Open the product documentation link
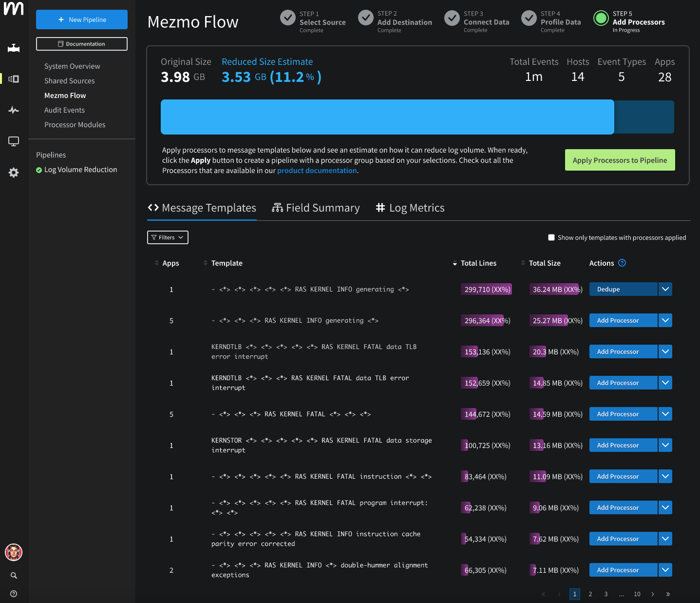Viewport: 700px width, 603px height. coord(317,170)
